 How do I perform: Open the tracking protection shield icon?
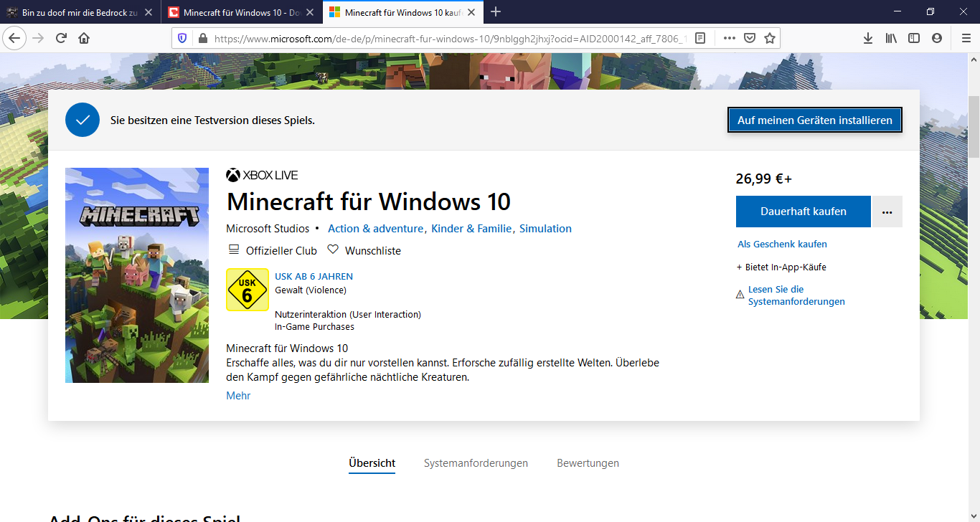point(182,38)
